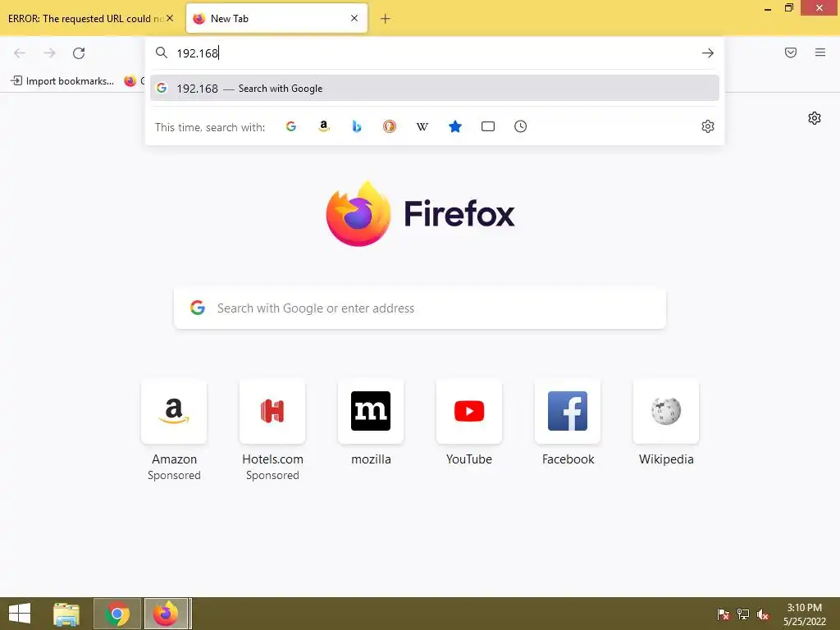This screenshot has height=630, width=840.
Task: Close the ERROR tab
Action: click(x=170, y=18)
